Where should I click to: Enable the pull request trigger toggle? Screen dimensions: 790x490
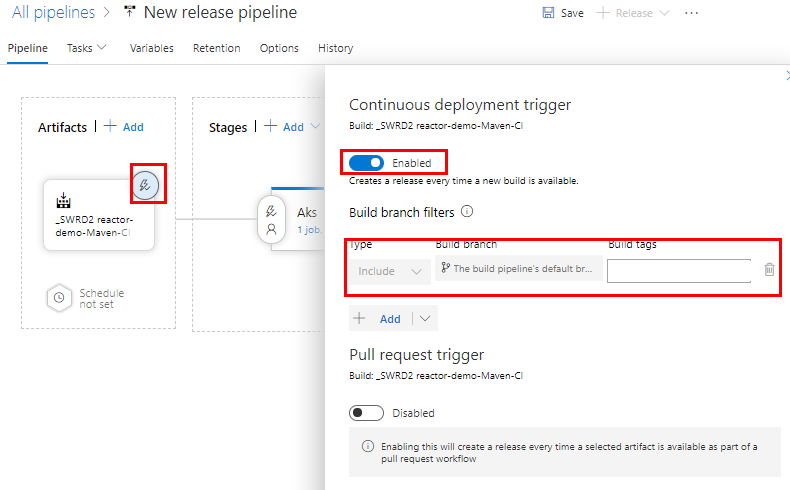(x=366, y=413)
